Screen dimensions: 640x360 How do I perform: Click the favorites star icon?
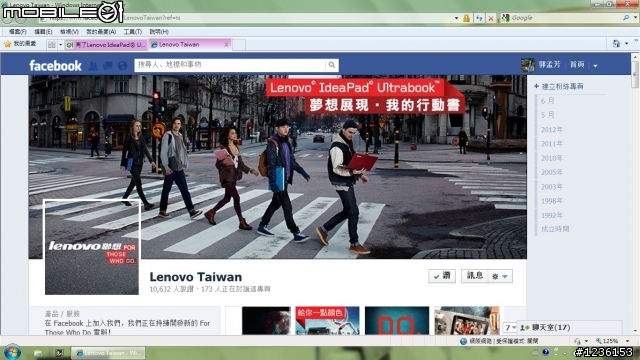point(7,44)
